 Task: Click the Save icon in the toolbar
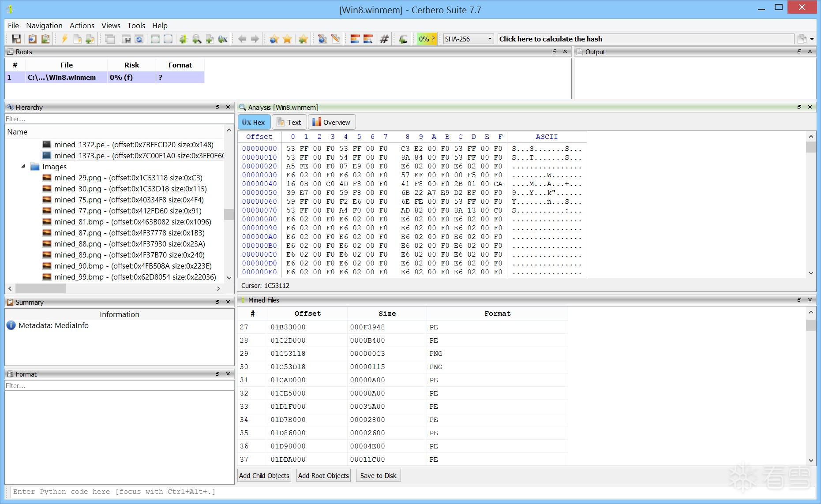pyautogui.click(x=16, y=39)
